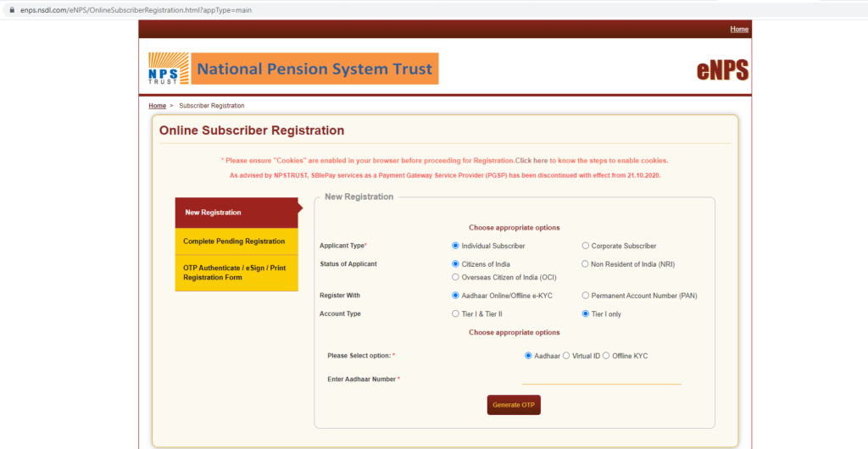Click the SBIePay discontinued notice text
This screenshot has width=868, height=449.
click(445, 175)
